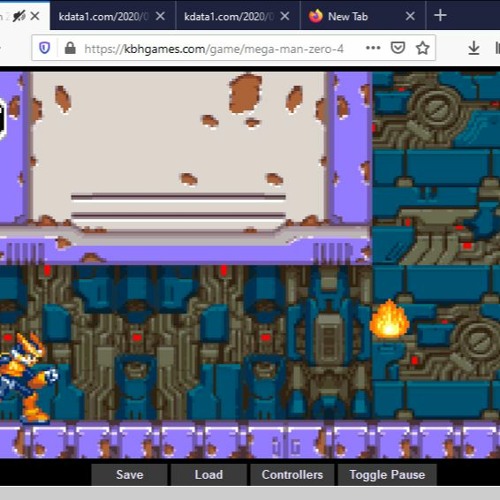Switch to the second kdata1.com tab
This screenshot has width=500, height=500.
(x=238, y=16)
